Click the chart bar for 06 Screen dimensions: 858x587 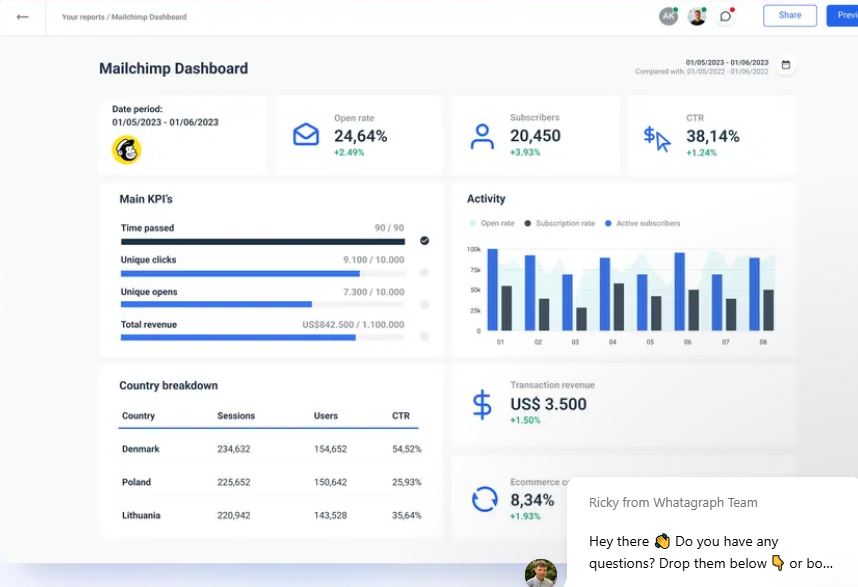pyautogui.click(x=680, y=292)
